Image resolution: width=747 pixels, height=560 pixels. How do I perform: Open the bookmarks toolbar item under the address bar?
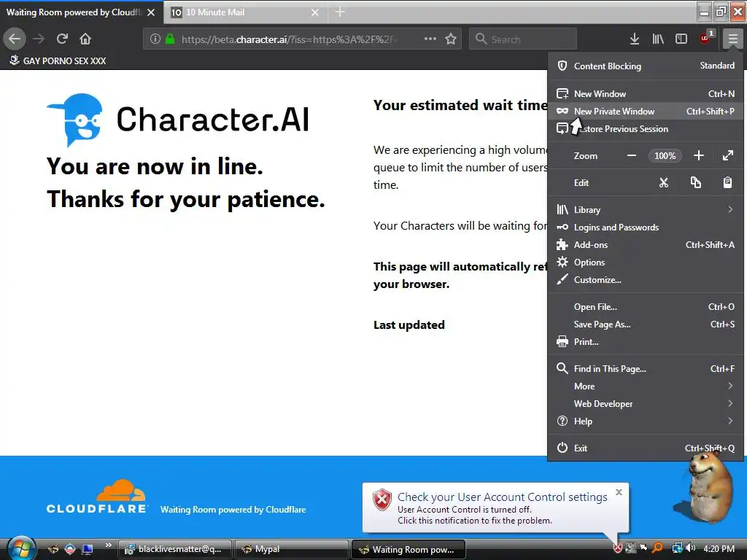pos(58,61)
